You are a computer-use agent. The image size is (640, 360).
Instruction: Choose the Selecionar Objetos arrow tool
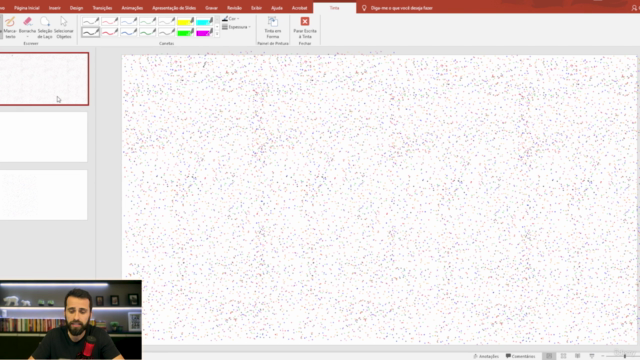64,27
